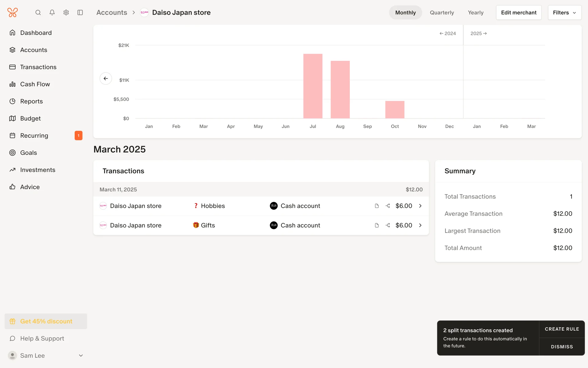The image size is (588, 368).
Task: Open the Investments sidebar item
Action: pos(38,170)
